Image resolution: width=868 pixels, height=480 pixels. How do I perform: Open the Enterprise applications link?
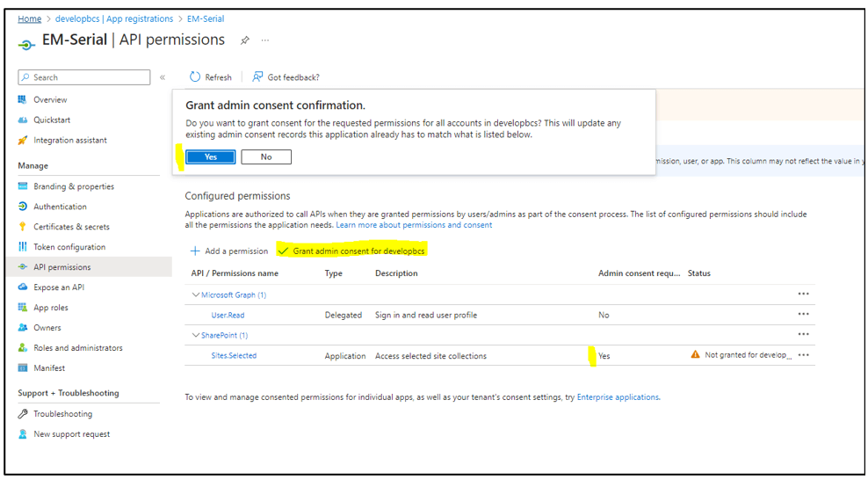(x=618, y=397)
